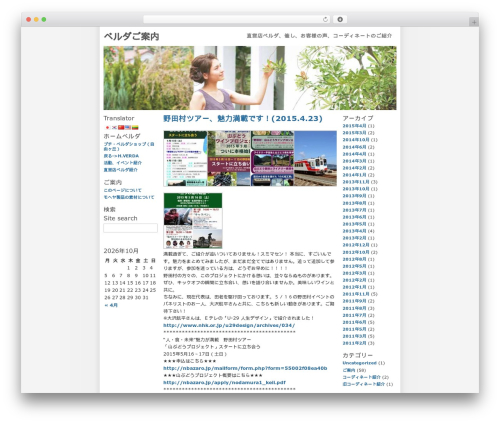This screenshot has height=423, width=500.
Task: Open the ベルダご案内 site title
Action: coord(131,36)
